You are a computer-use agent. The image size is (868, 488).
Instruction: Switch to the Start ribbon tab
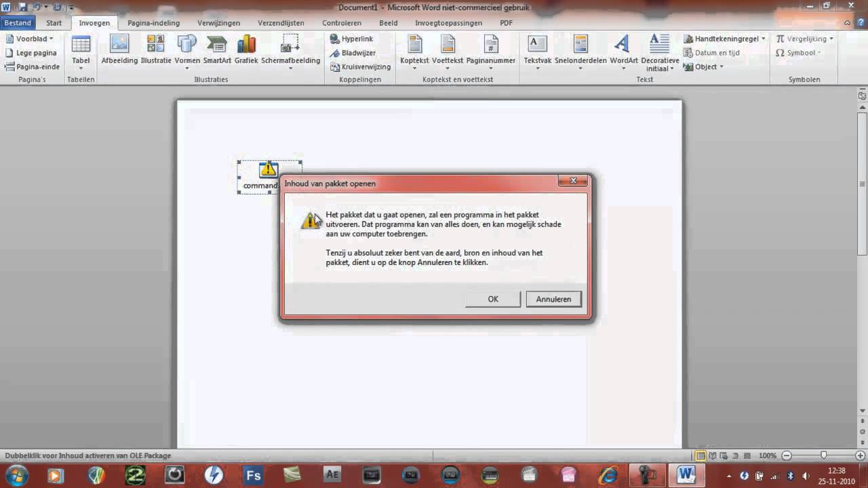(54, 22)
